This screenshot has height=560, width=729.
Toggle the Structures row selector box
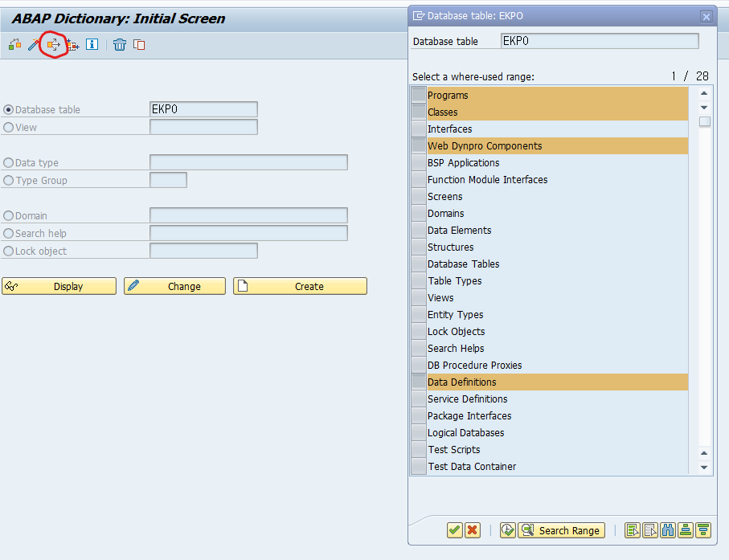click(x=419, y=247)
